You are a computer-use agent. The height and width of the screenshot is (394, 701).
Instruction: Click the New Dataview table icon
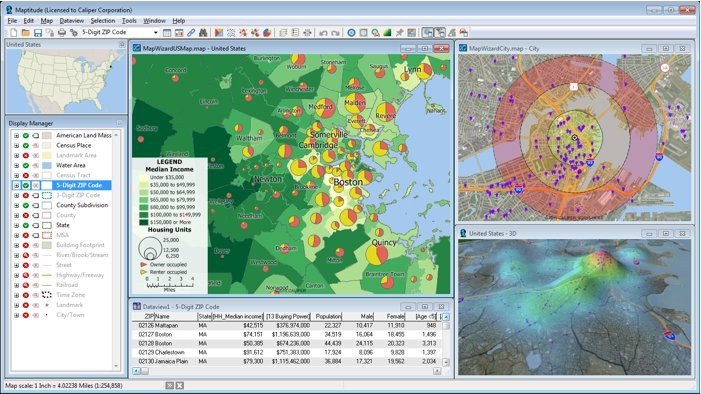pyautogui.click(x=167, y=33)
